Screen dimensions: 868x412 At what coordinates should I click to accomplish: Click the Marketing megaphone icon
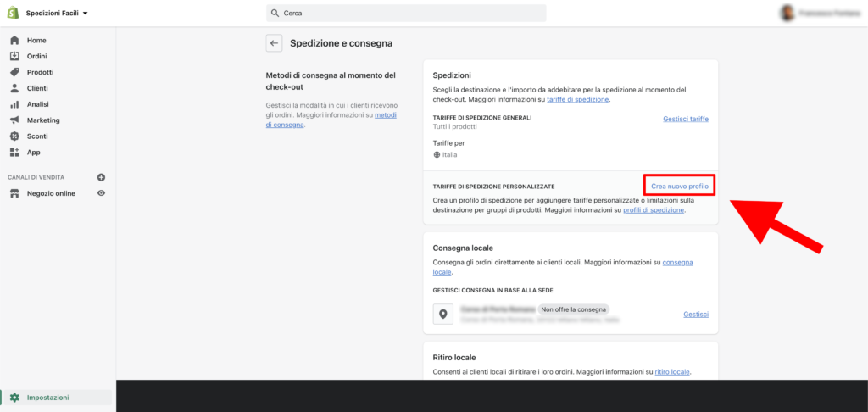click(15, 120)
